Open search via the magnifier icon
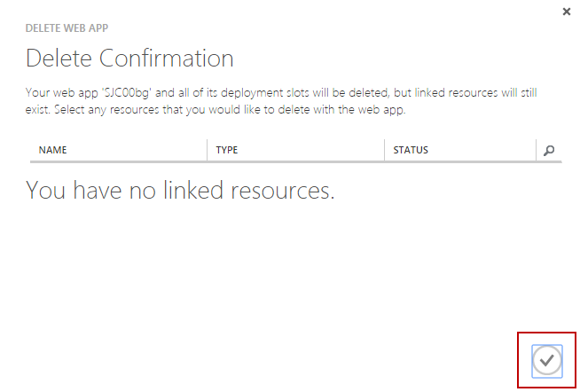Screen dimensions: 580x392 [x=549, y=151]
